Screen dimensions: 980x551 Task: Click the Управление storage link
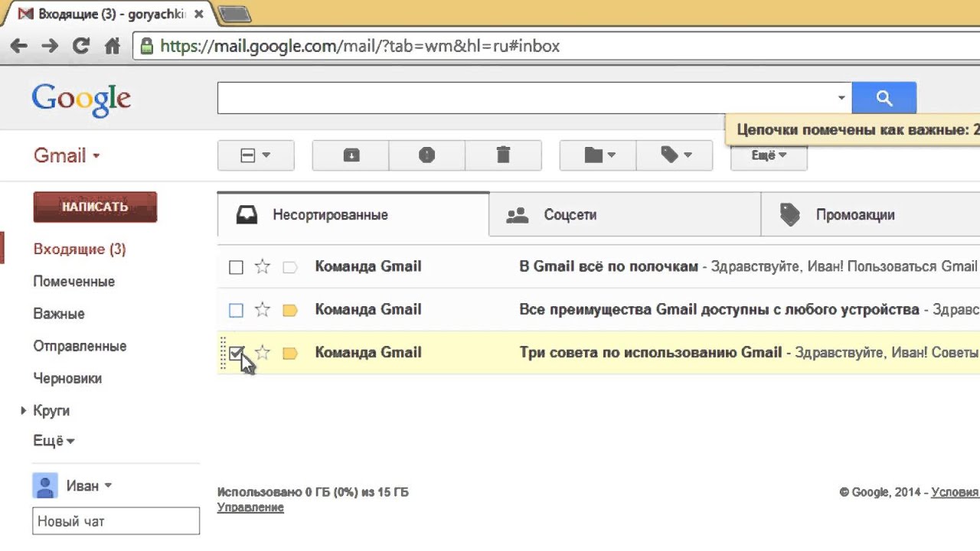[250, 507]
